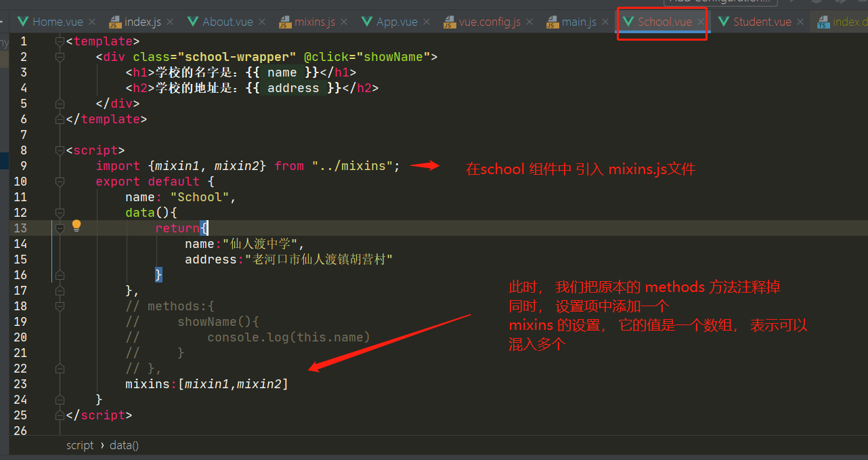The image size is (868, 460).
Task: Select the 'script' breadcrumb
Action: (x=80, y=445)
